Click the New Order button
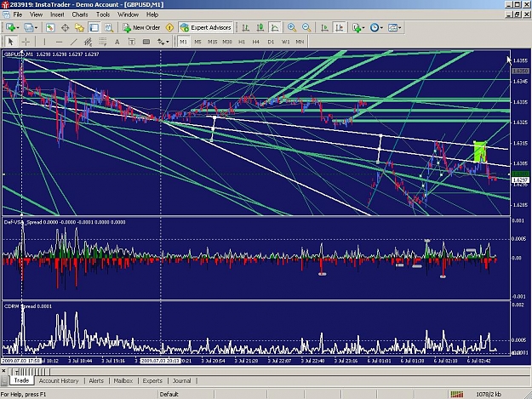Screen dimensions: 532x399 coord(142,28)
